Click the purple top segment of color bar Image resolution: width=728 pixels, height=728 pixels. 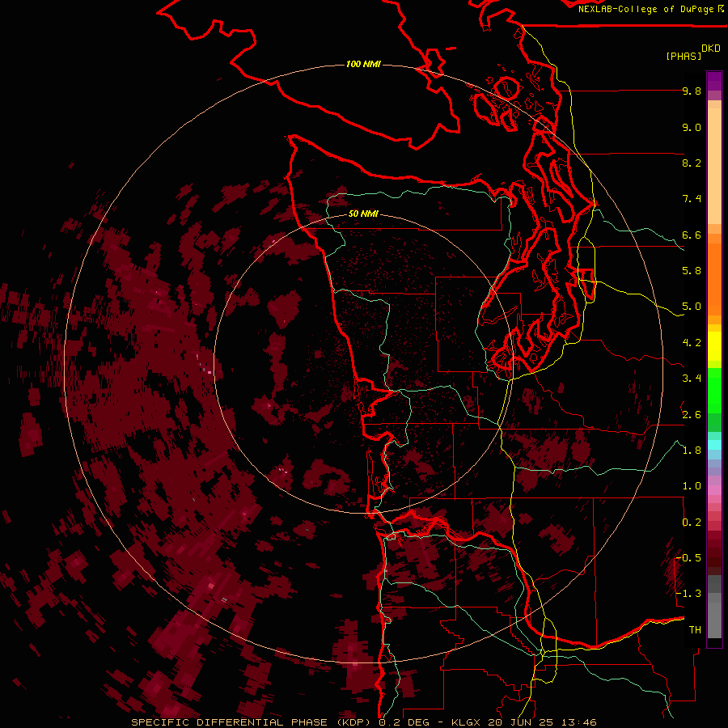(x=714, y=81)
